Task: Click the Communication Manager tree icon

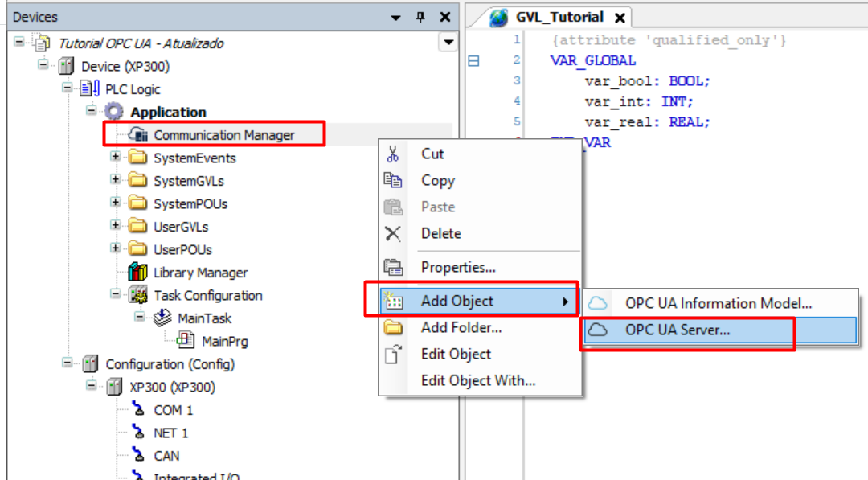Action: pos(138,135)
